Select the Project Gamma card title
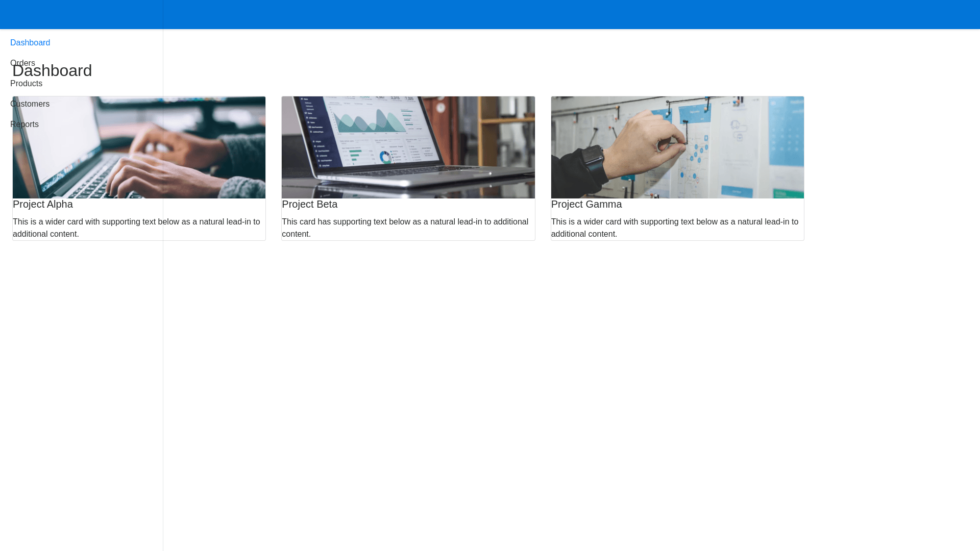 tap(586, 204)
